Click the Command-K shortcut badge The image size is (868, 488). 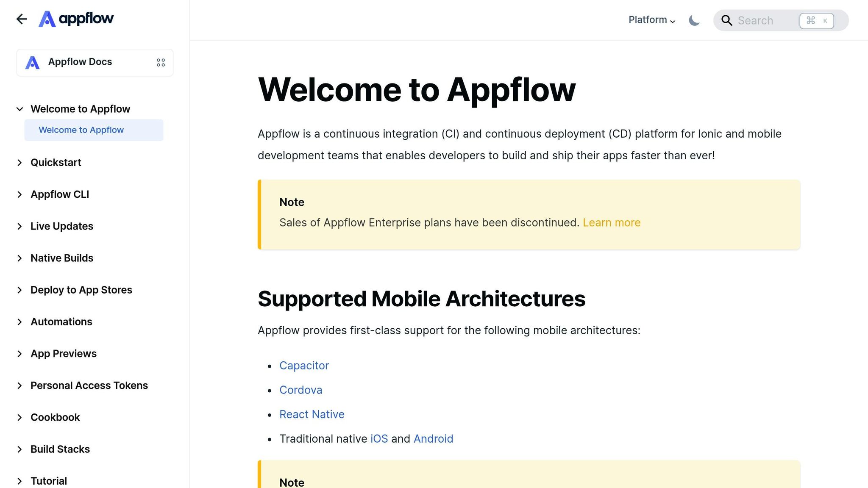click(817, 21)
